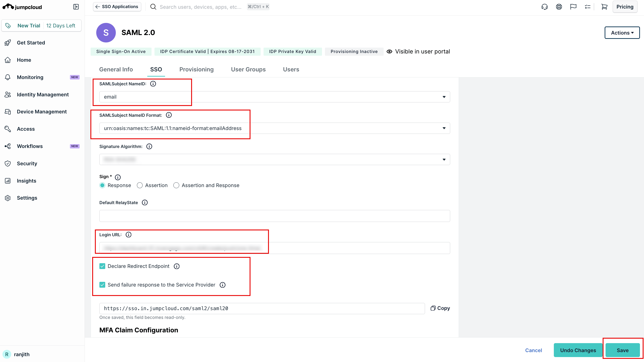644x362 pixels.
Task: Click the Undo Changes button
Action: (578, 350)
